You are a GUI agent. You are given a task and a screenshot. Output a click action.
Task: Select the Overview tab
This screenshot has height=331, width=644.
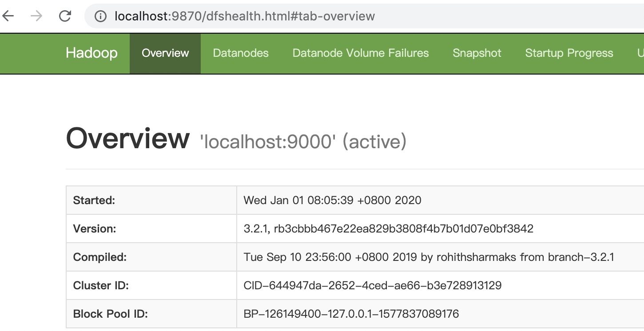pyautogui.click(x=165, y=53)
